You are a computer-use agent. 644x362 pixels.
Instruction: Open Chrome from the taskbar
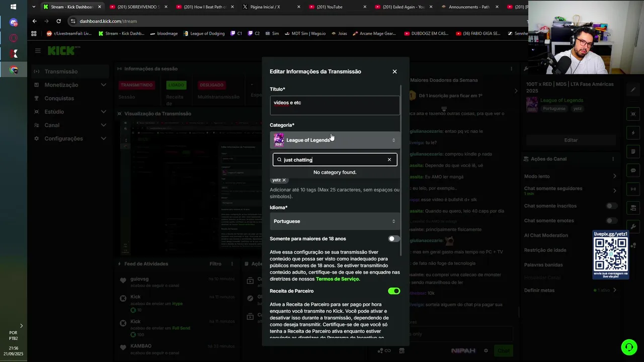point(14,70)
